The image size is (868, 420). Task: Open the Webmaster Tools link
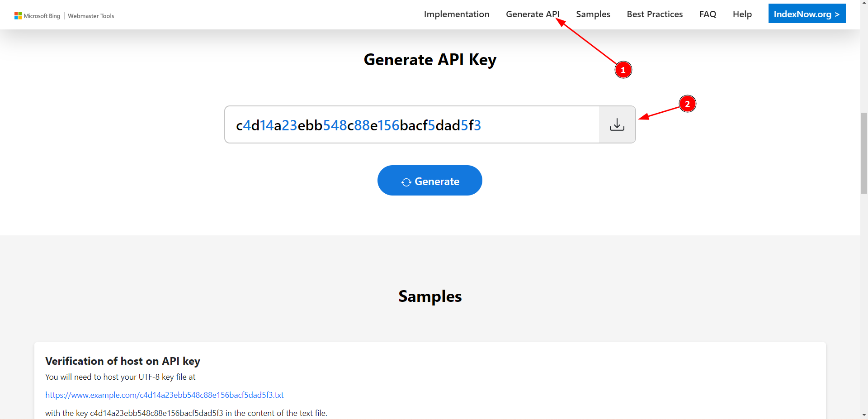coord(91,16)
